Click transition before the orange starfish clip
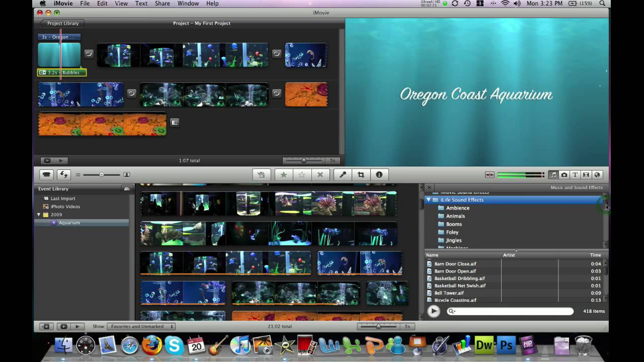This screenshot has width=644, height=362. coord(277,93)
